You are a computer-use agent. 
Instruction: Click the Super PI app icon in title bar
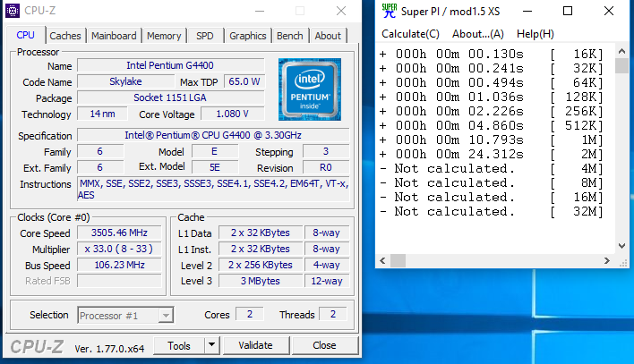click(389, 11)
